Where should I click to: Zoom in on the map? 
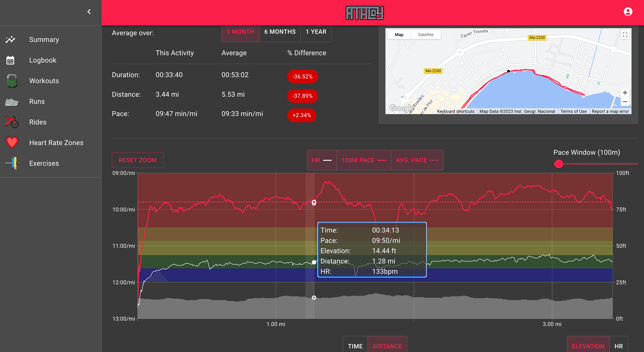pyautogui.click(x=625, y=93)
